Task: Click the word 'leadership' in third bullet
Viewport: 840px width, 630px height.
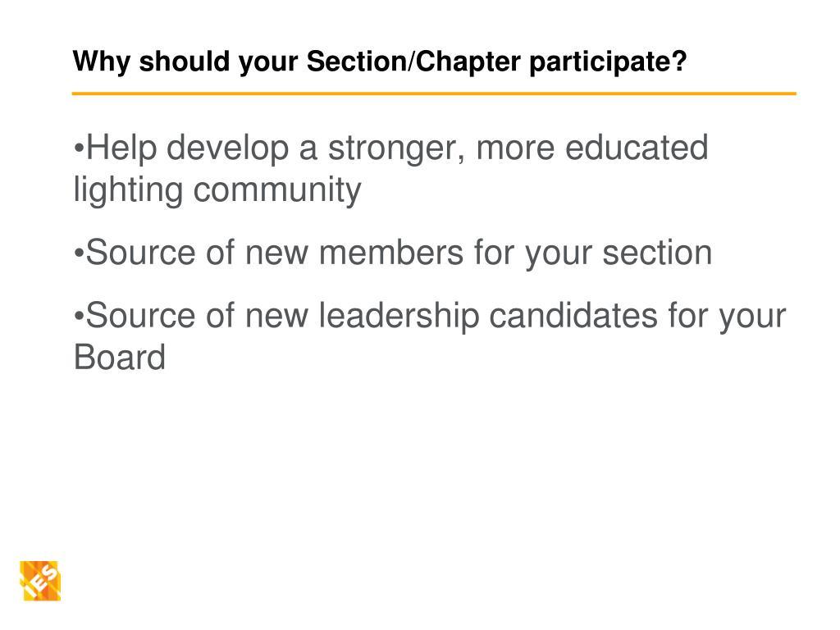Action: click(399, 317)
